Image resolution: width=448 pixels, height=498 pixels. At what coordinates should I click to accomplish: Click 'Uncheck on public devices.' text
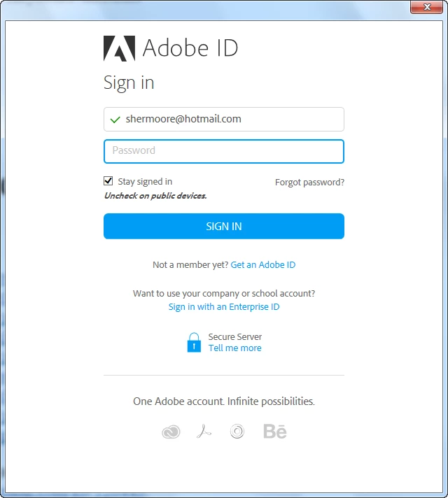[155, 196]
